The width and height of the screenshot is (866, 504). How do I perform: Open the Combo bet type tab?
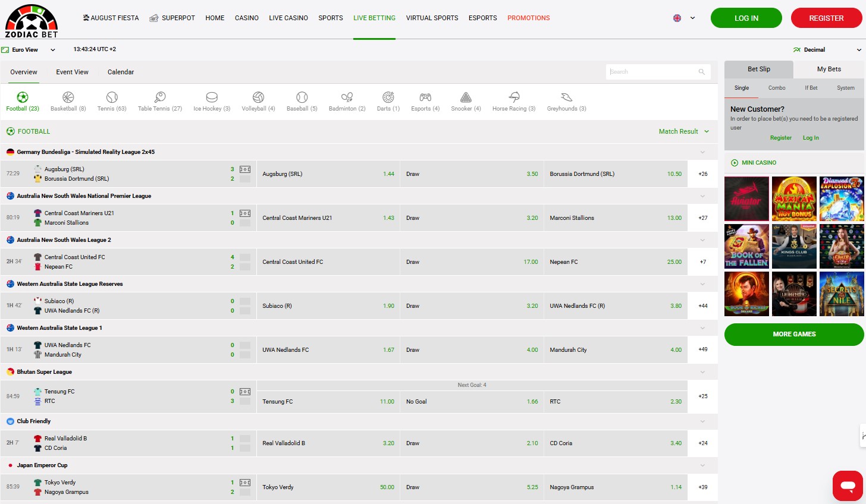(777, 88)
